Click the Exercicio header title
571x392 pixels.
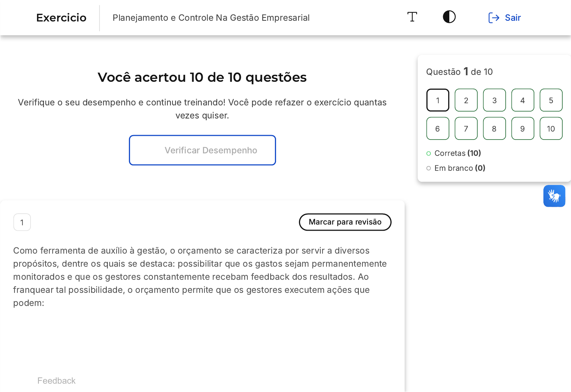[x=61, y=18]
